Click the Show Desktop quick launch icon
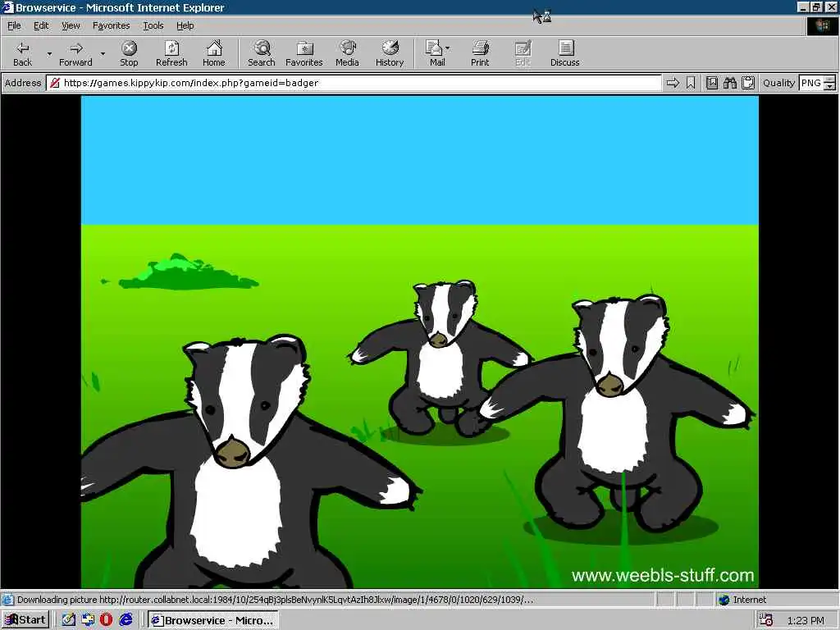The width and height of the screenshot is (840, 630). (88, 620)
